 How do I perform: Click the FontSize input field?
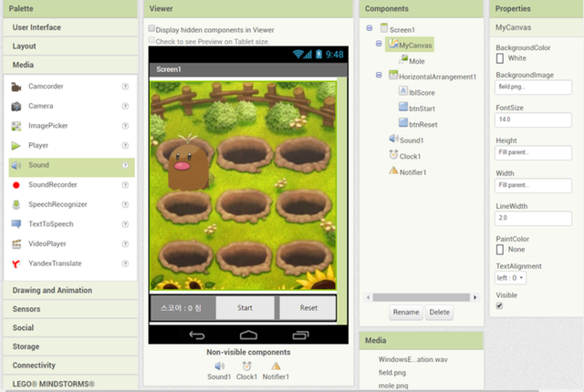tap(533, 119)
